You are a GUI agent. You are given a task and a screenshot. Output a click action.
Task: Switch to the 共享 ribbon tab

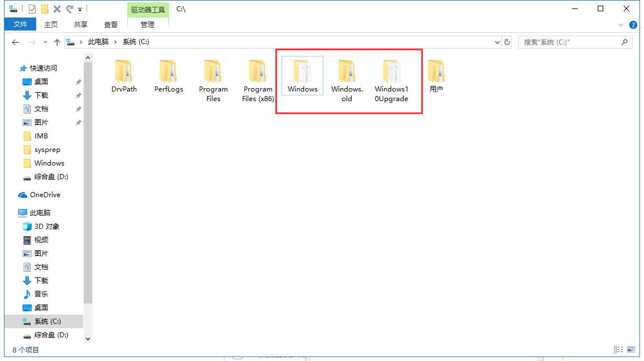tap(80, 25)
